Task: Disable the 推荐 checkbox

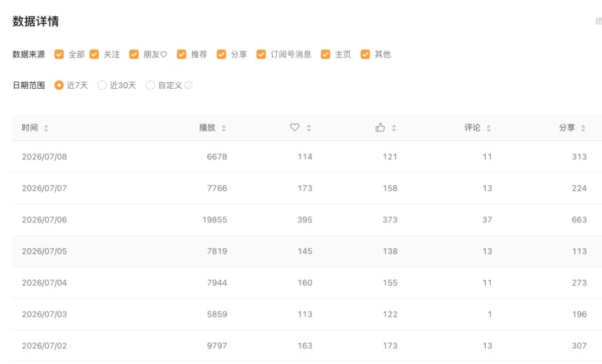Action: (x=182, y=54)
